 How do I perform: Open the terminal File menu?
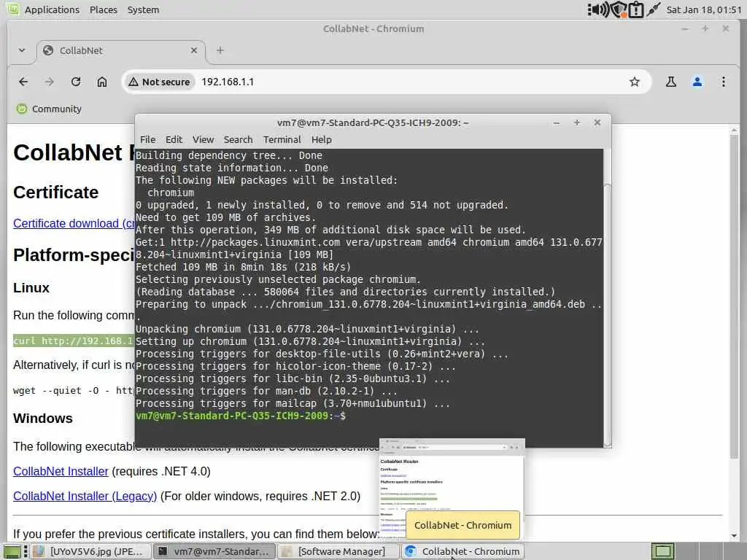pos(147,139)
